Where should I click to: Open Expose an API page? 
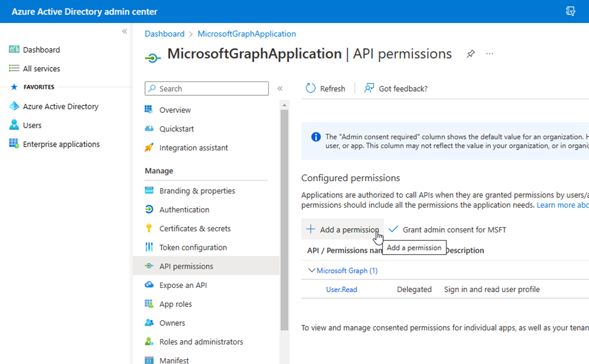pos(183,285)
